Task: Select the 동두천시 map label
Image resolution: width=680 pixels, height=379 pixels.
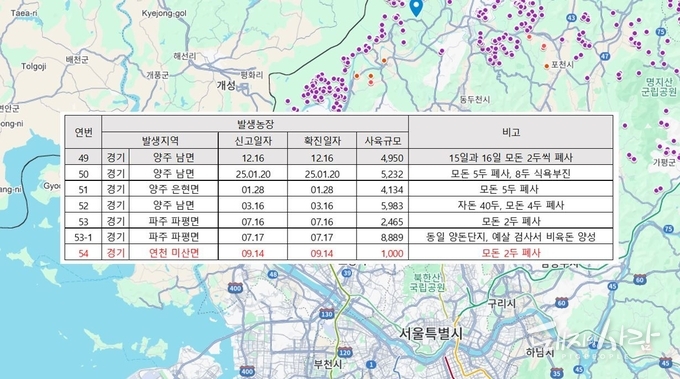Action: pos(475,99)
